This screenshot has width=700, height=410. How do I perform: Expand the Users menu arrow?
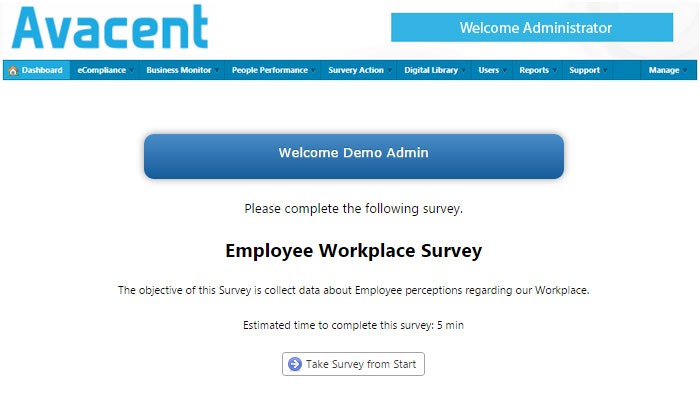pos(504,71)
